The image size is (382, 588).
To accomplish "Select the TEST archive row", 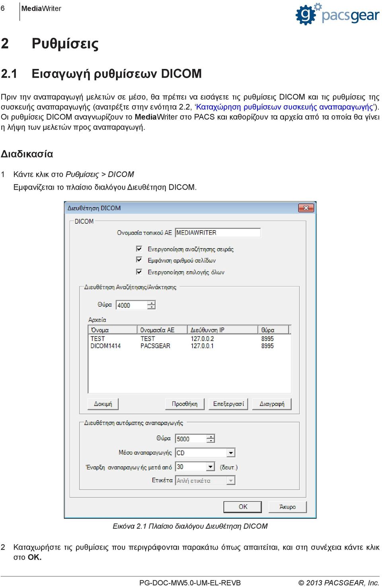I will (x=189, y=339).
